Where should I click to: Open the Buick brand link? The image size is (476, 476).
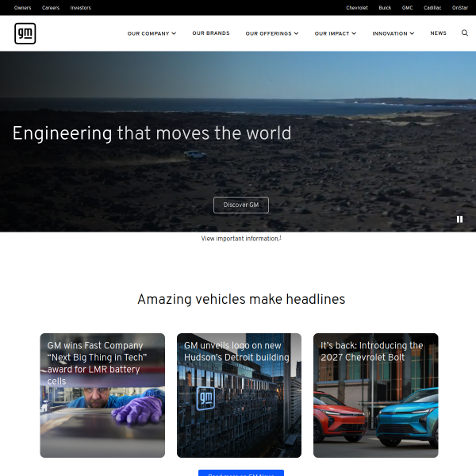[x=385, y=7]
